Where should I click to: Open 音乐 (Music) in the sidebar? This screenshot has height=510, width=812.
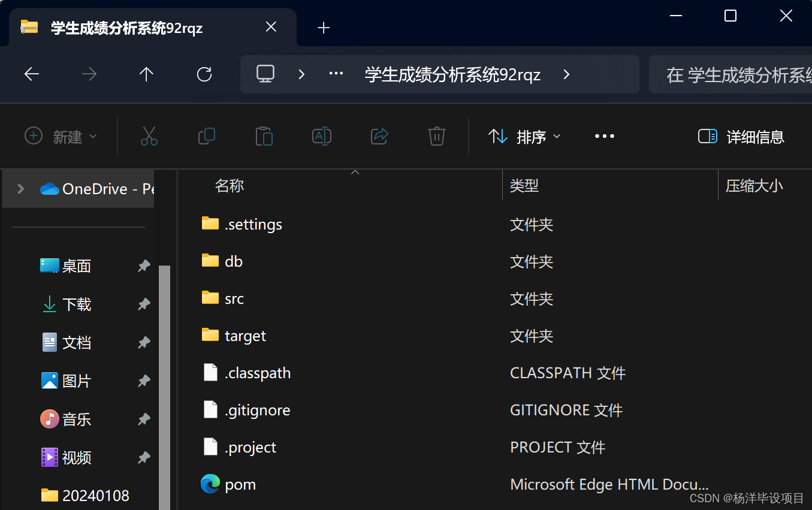[x=65, y=420]
